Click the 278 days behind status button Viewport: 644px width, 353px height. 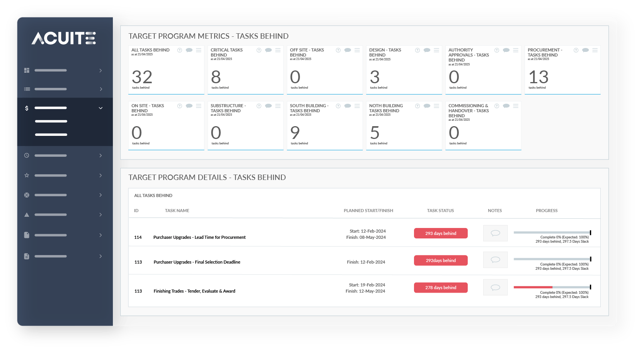(x=441, y=288)
